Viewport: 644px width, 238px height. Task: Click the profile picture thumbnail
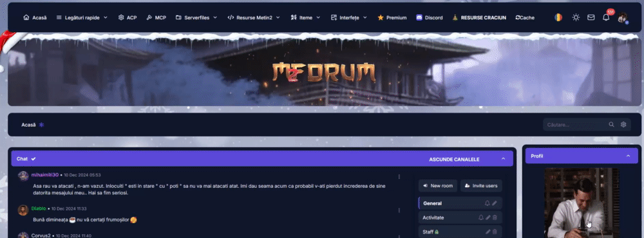coord(582,203)
